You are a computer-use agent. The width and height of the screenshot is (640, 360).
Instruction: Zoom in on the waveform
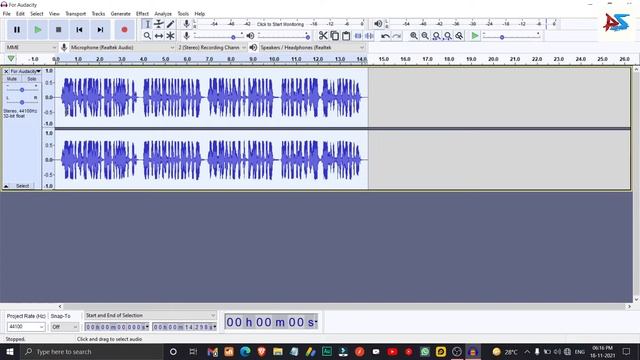pyautogui.click(x=413, y=36)
